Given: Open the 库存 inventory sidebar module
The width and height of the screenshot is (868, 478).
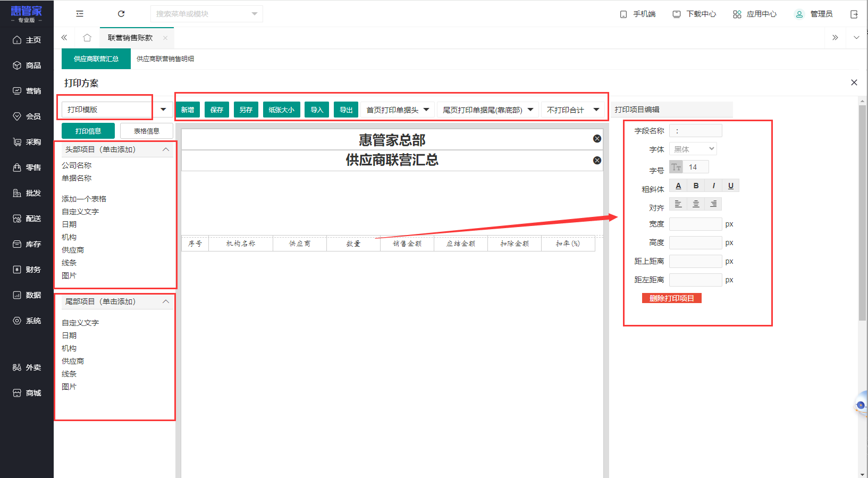Looking at the screenshot, I should pyautogui.click(x=27, y=244).
